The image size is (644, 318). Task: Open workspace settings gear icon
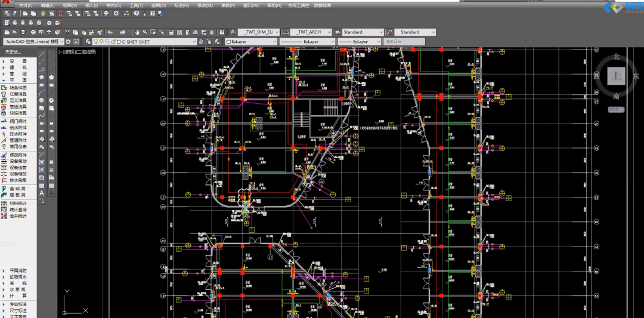pos(68,42)
